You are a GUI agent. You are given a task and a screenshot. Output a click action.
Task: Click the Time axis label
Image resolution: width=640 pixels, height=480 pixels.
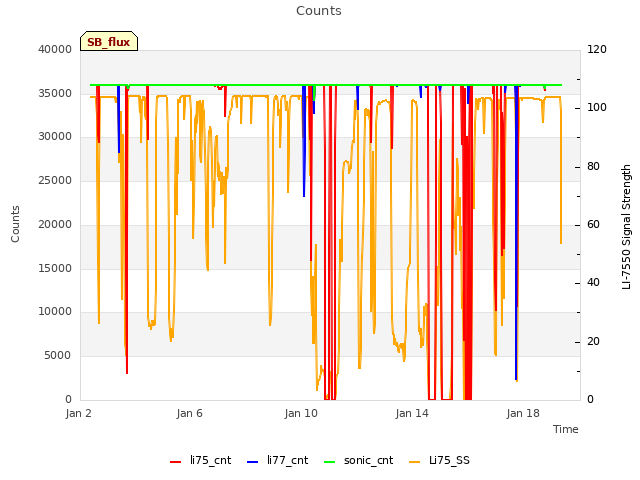pyautogui.click(x=566, y=429)
